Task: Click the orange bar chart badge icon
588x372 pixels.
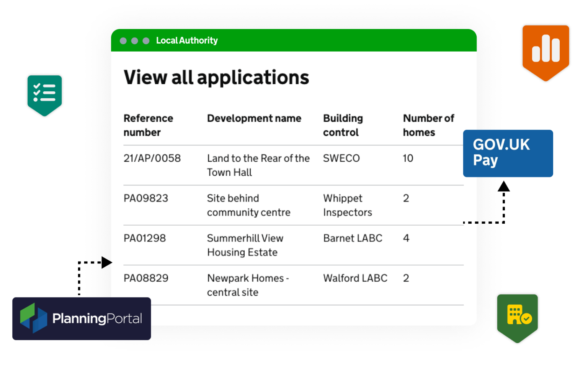Action: (546, 51)
